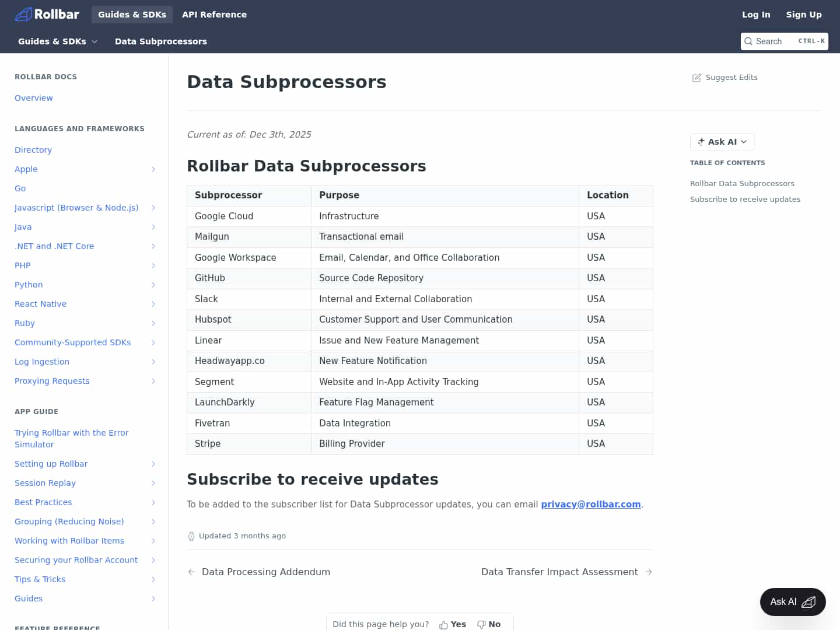Open the privacy@rollbar.com email link
Screen dimensions: 840x630
click(x=591, y=504)
